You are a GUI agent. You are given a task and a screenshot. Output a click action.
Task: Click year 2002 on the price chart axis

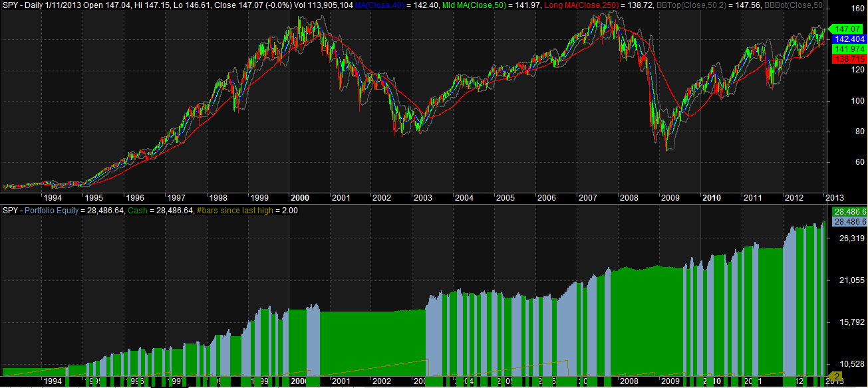(x=382, y=198)
